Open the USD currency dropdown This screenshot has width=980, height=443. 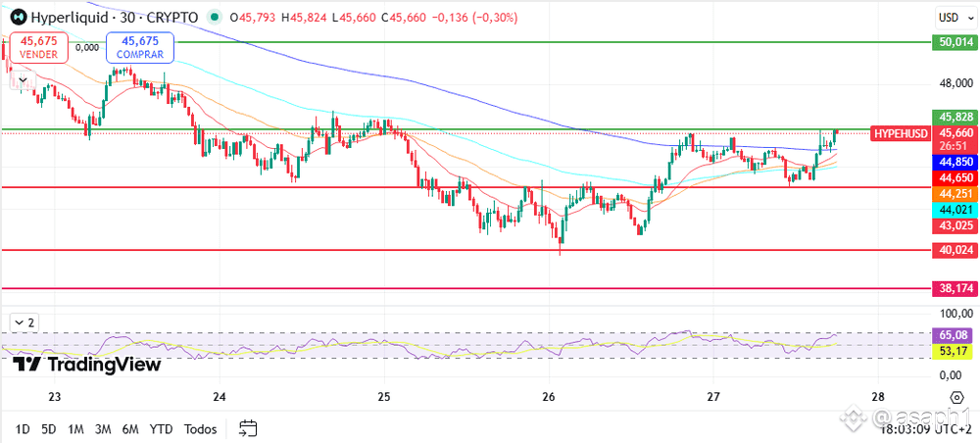954,18
